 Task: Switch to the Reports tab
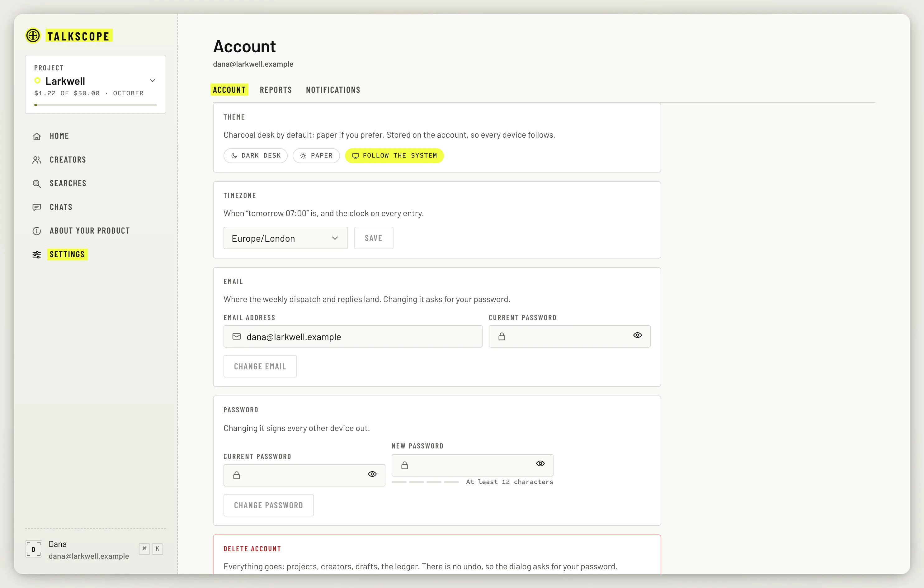(276, 90)
